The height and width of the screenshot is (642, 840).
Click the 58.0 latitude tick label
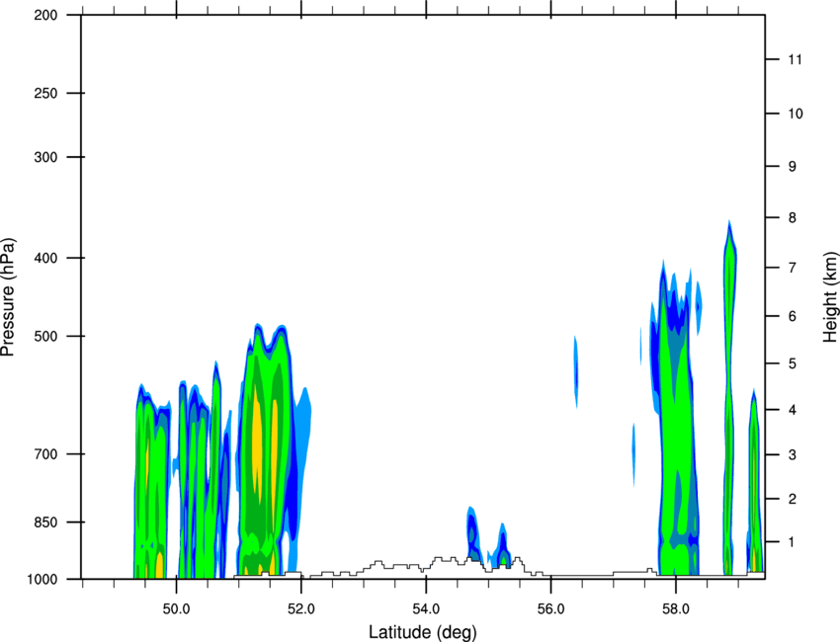coord(676,609)
